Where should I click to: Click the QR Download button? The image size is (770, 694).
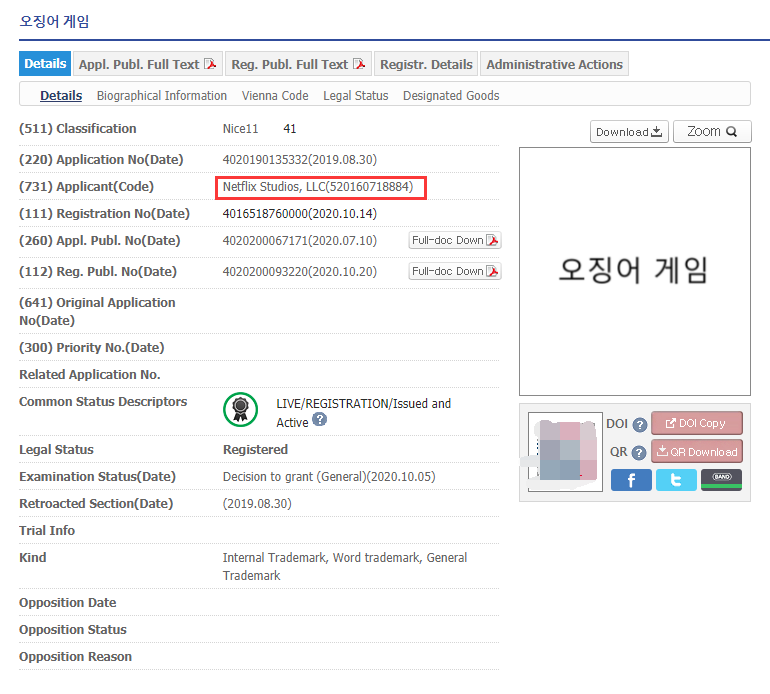(x=697, y=451)
